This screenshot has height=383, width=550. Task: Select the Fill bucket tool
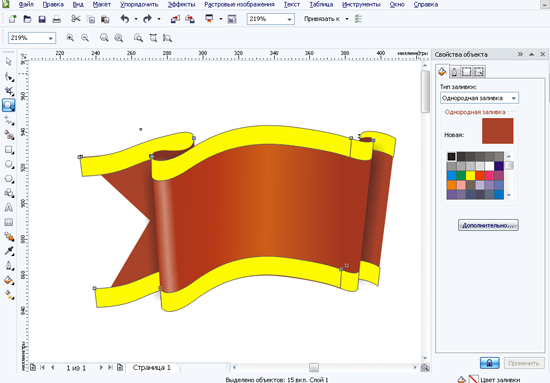tap(9, 280)
